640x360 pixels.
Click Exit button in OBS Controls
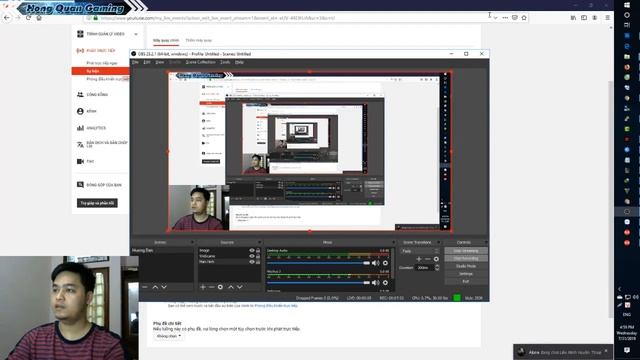pyautogui.click(x=466, y=281)
